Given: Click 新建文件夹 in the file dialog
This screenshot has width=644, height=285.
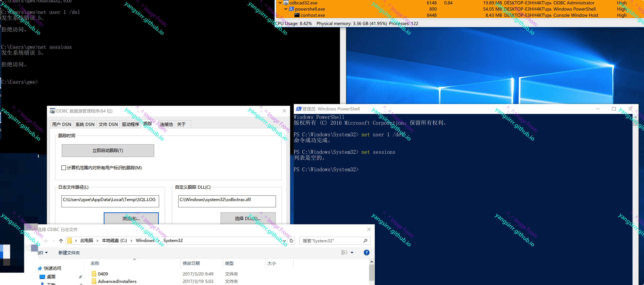Looking at the screenshot, I should [69, 253].
